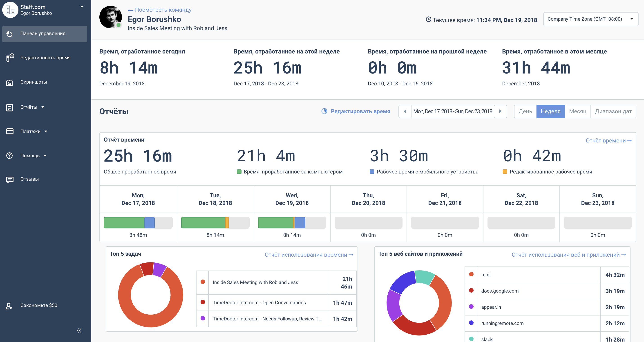Click Monday Dec 17 time bar
The height and width of the screenshot is (342, 644).
pyautogui.click(x=138, y=223)
